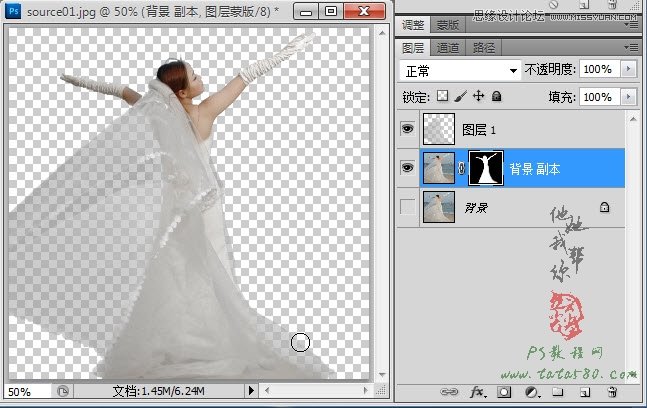Screen dimensions: 647x408
Task: Click the Photoshop Ps document icon
Action: [13, 11]
